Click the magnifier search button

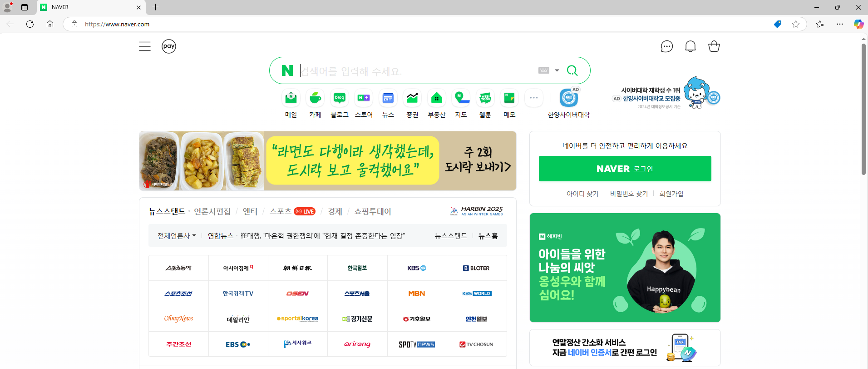point(572,70)
